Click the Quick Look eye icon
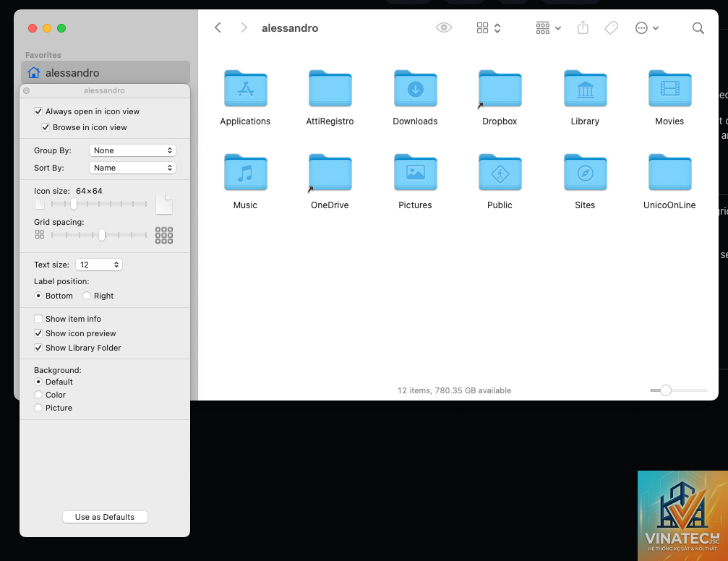The image size is (728, 561). tap(444, 28)
